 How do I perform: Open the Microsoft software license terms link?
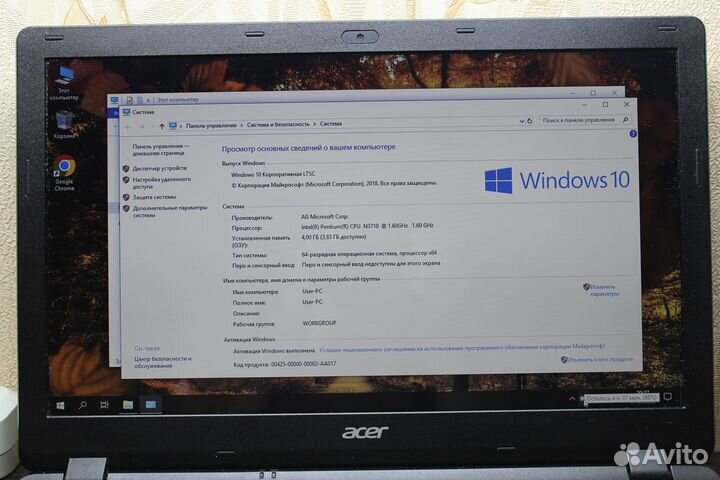pyautogui.click(x=462, y=348)
